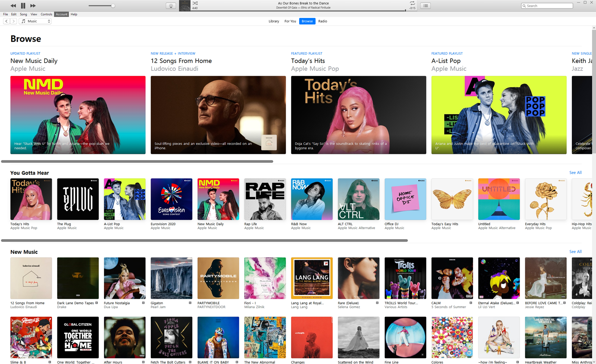
Task: Open the New Music Daily featured banner
Action: point(78,115)
